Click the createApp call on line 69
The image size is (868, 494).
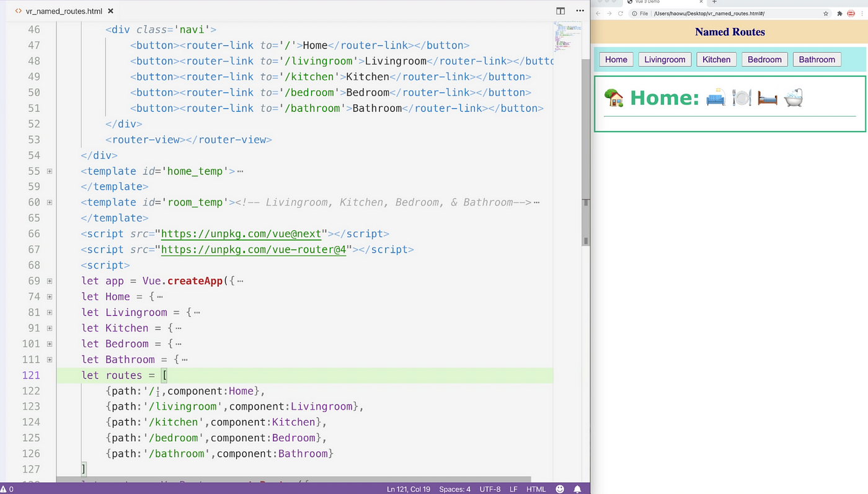195,281
